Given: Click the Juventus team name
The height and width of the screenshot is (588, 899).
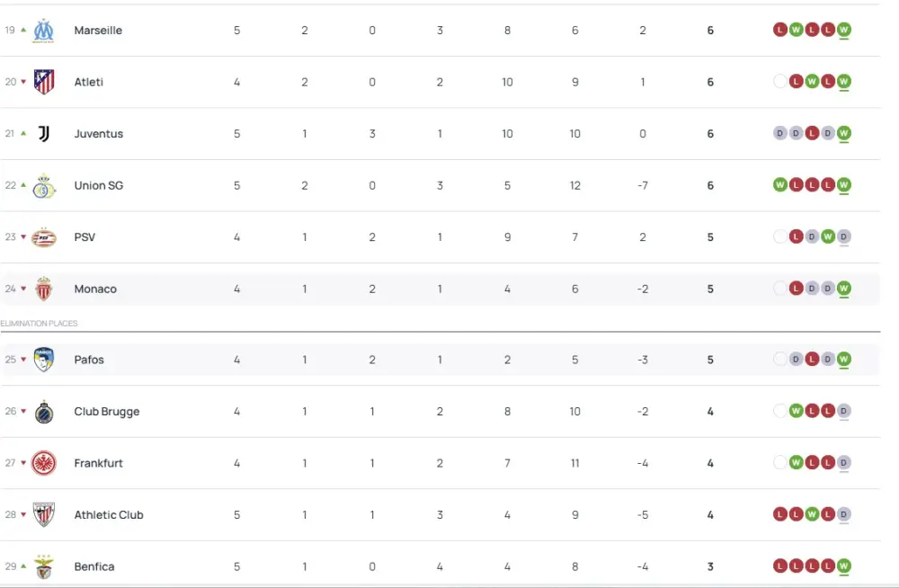Looking at the screenshot, I should 99,133.
